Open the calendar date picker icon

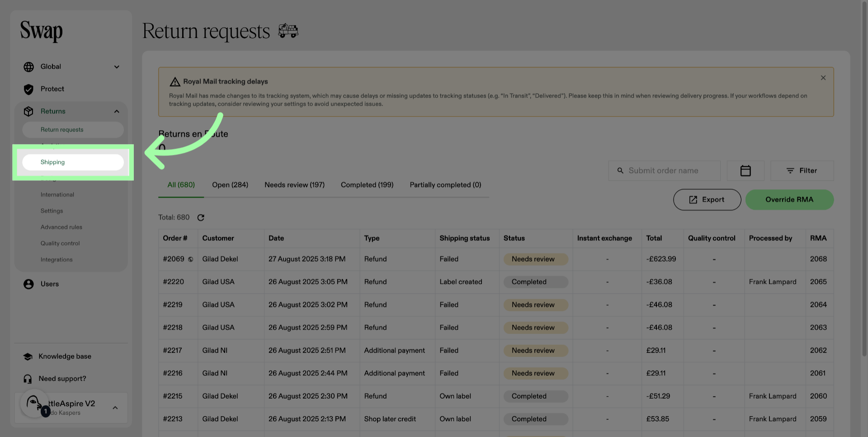coord(745,171)
